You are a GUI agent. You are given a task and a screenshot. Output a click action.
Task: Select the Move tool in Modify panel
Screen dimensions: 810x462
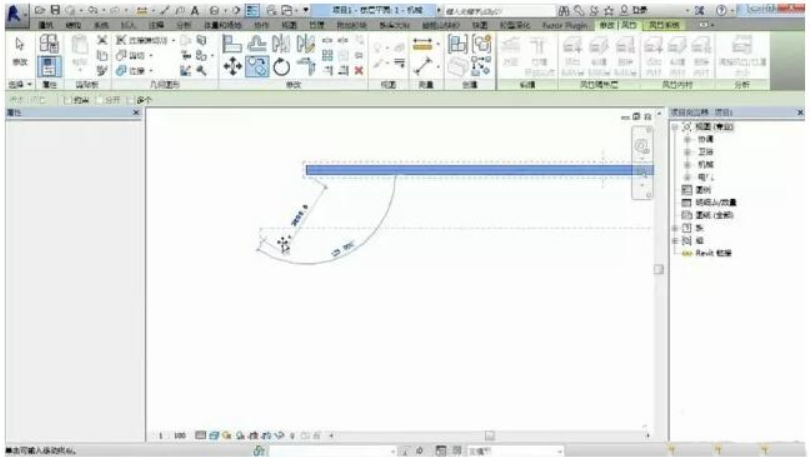click(x=230, y=68)
